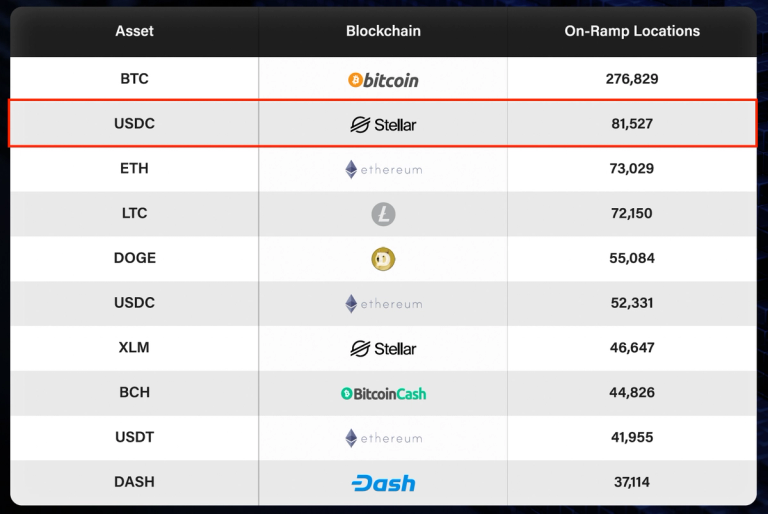768x514 pixels.
Task: Select the BTC asset cell
Action: coord(134,78)
